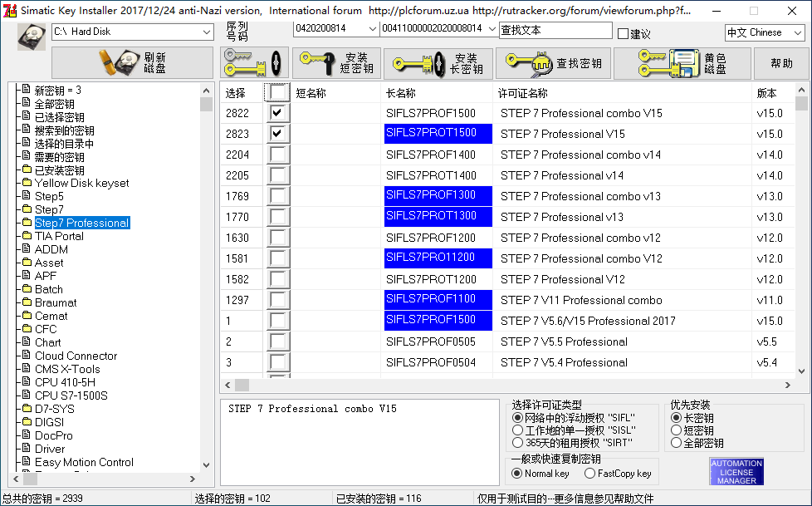The height and width of the screenshot is (506, 812).
Task: Open the 中文 Chinese language dropdown
Action: tap(798, 32)
